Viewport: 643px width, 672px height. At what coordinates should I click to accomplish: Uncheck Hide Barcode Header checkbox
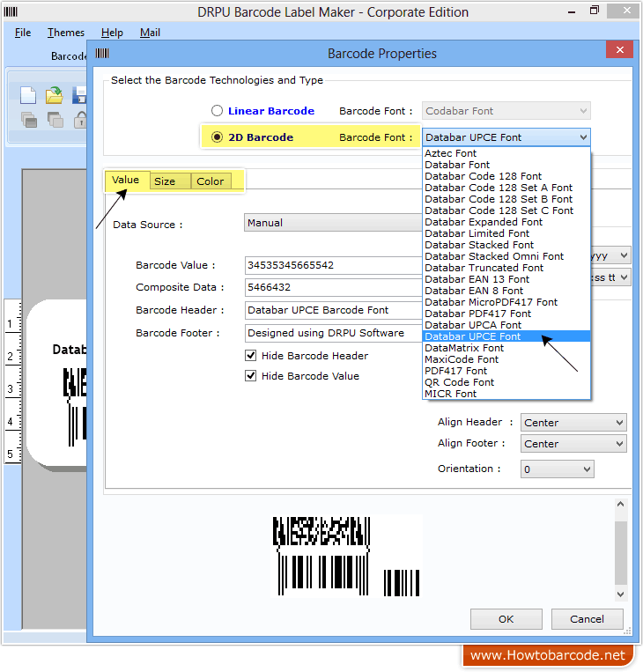(x=250, y=356)
